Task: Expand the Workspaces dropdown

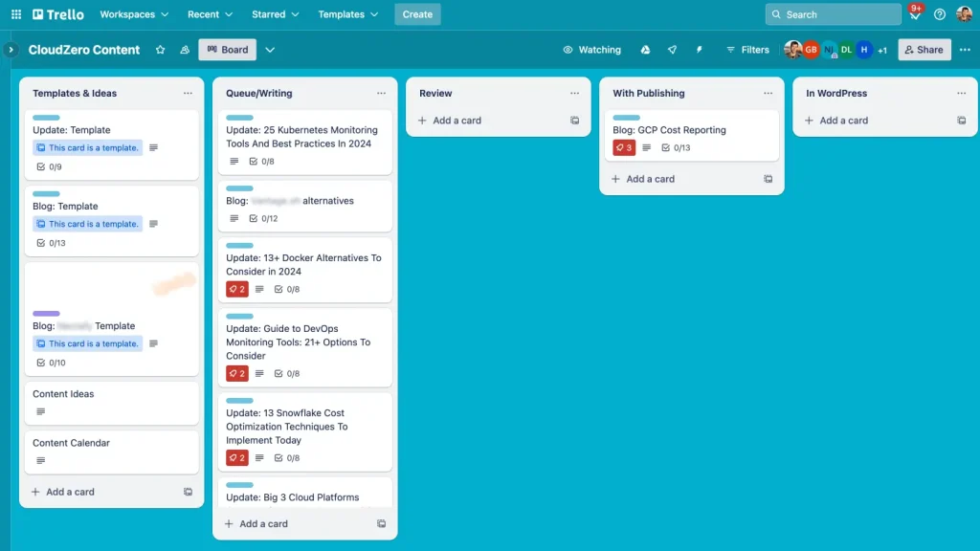Action: tap(133, 14)
